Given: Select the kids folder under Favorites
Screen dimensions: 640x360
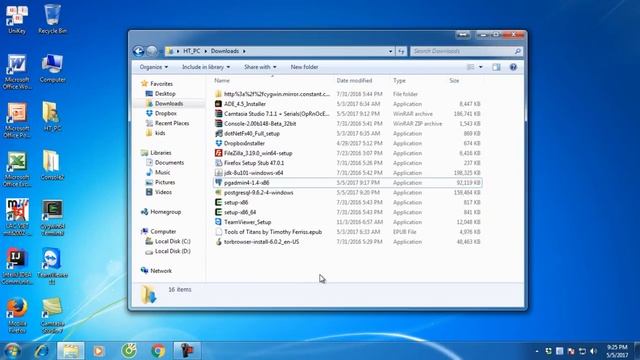Looking at the screenshot, I should (160, 133).
